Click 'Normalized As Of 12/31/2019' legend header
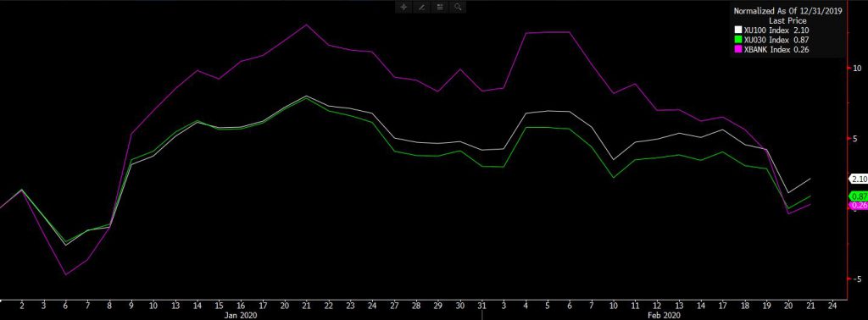 [x=788, y=10]
